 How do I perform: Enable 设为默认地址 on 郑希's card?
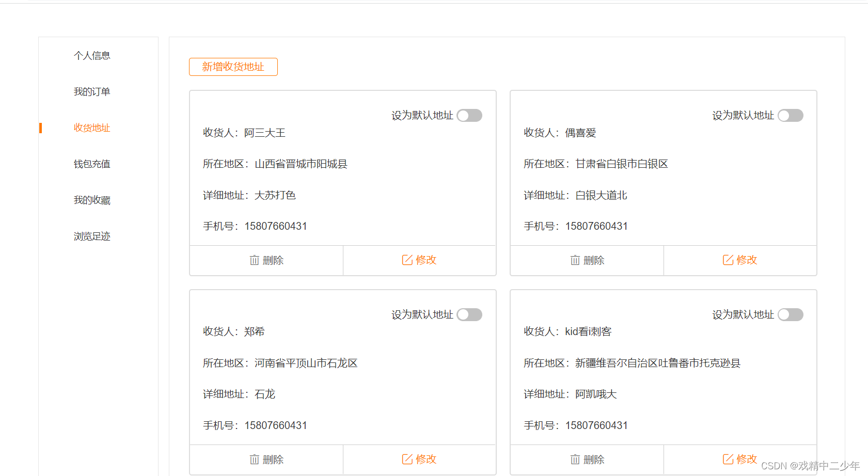coord(469,314)
